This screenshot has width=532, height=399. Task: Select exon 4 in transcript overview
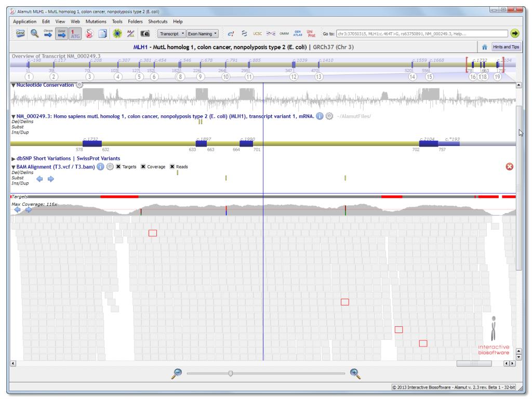(118, 77)
